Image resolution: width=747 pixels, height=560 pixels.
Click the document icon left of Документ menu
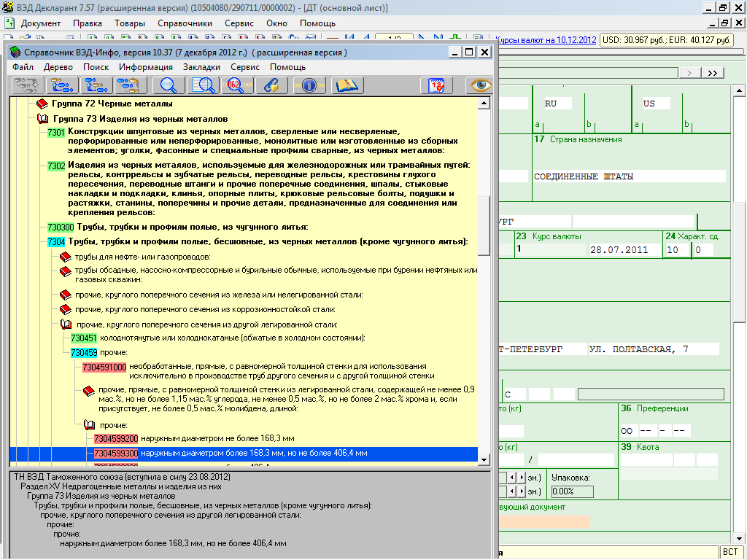(x=9, y=23)
